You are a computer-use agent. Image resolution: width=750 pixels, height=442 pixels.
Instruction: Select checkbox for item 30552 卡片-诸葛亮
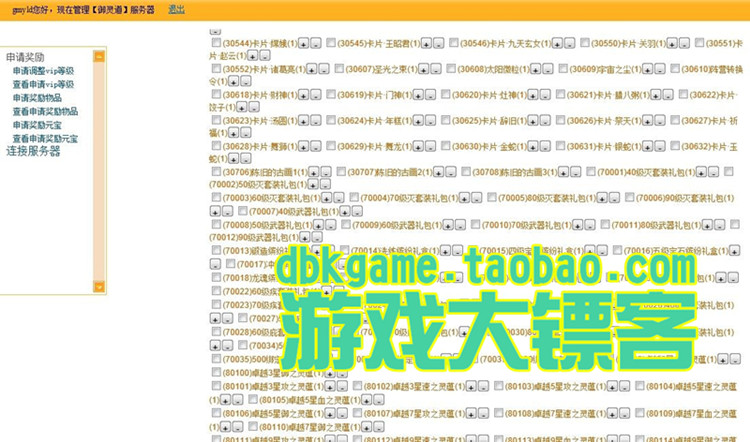tap(216, 68)
